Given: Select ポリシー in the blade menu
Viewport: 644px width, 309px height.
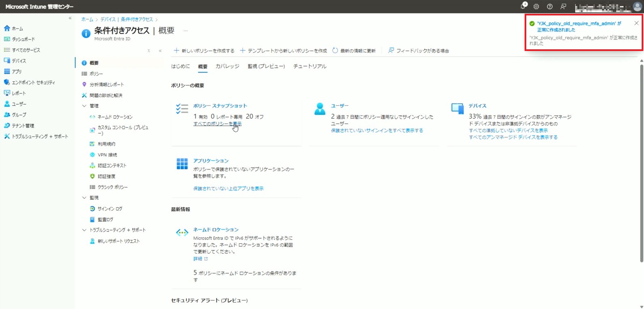Looking at the screenshot, I should click(x=96, y=73).
